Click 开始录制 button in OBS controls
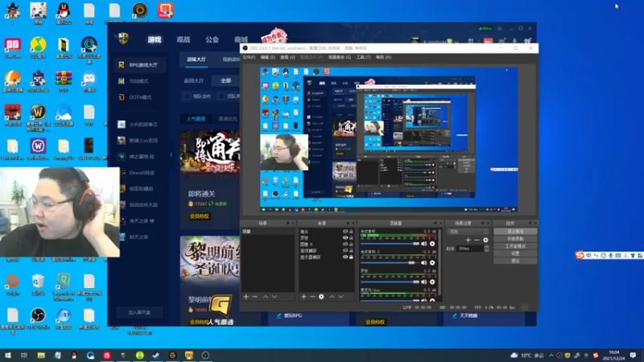644x362 pixels. (x=515, y=239)
